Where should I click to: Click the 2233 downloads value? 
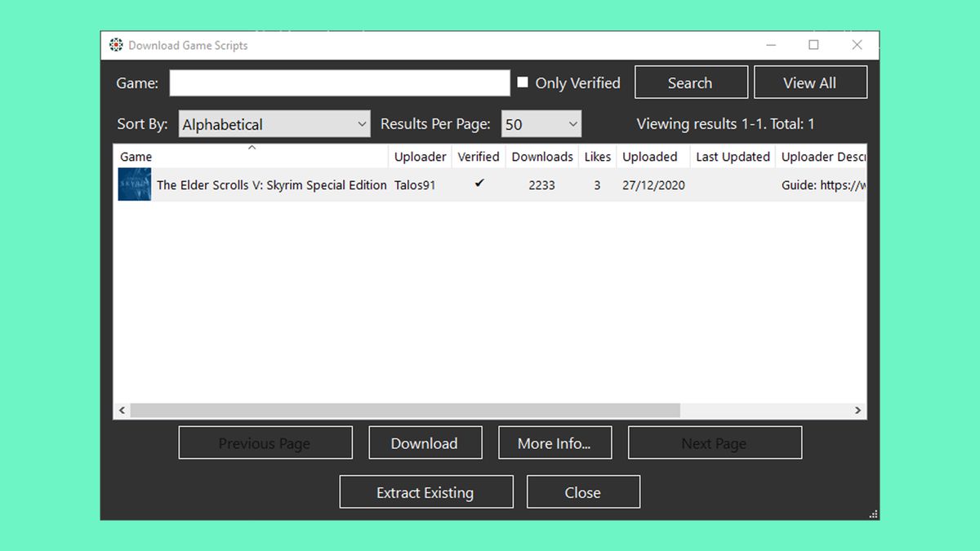[541, 185]
